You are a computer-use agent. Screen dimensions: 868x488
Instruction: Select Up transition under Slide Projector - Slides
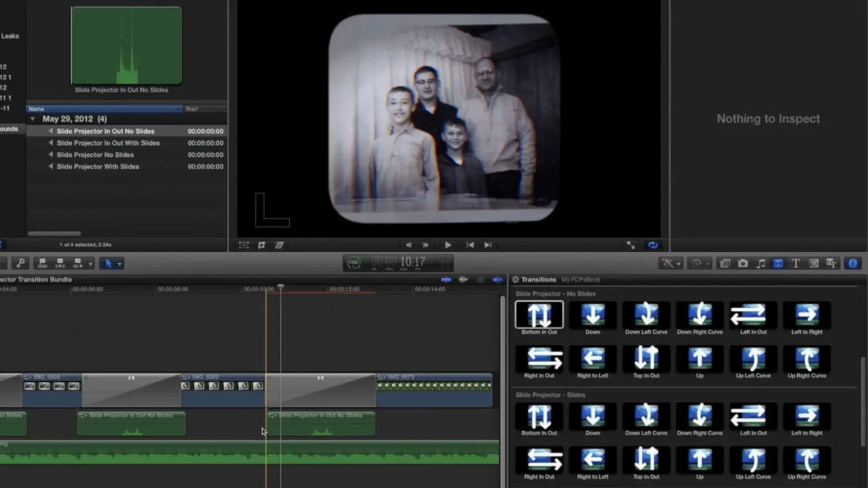[x=699, y=459]
